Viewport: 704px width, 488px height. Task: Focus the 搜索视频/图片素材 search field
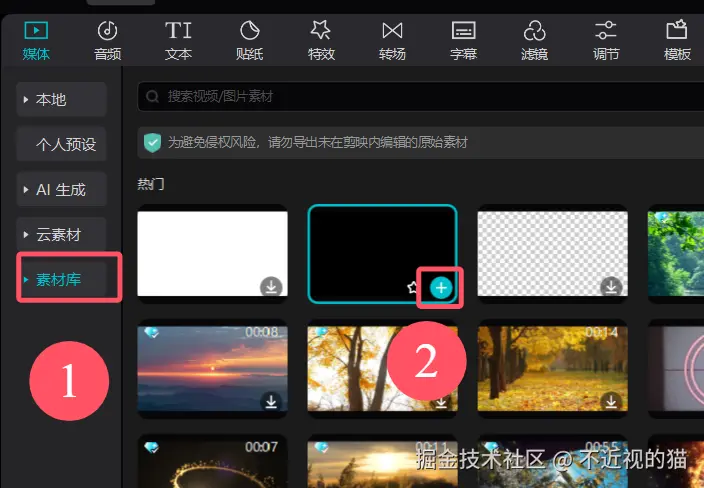(x=420, y=96)
